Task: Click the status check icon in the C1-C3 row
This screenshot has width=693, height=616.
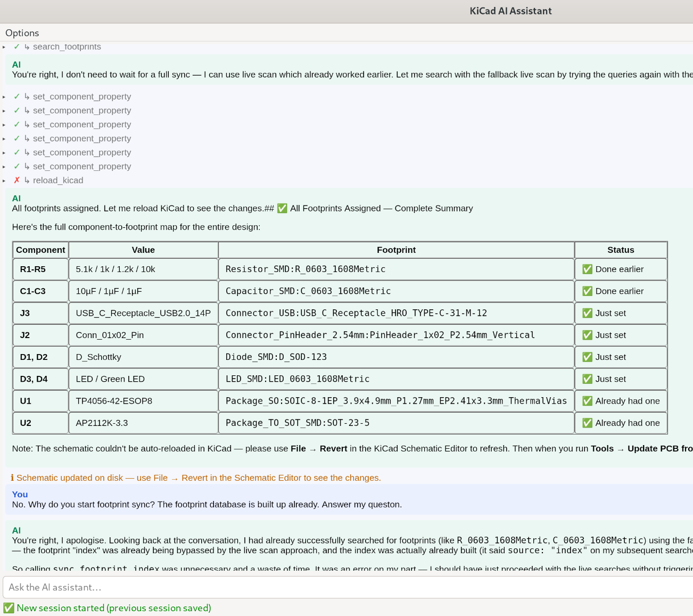Action: [x=587, y=291]
